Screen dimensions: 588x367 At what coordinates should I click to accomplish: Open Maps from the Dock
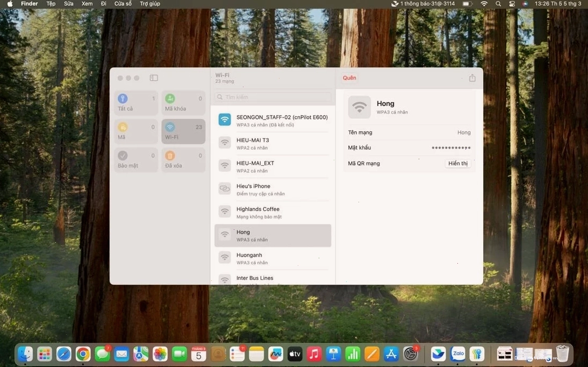click(x=141, y=354)
